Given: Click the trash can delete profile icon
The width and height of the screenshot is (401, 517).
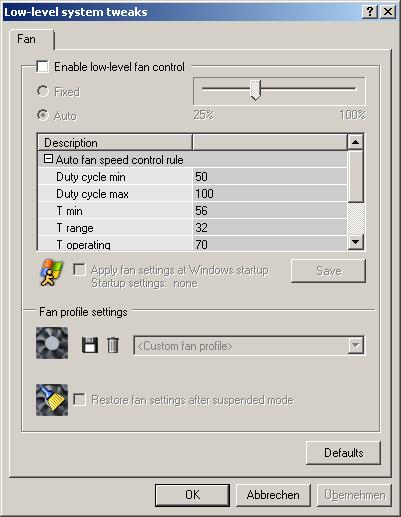Looking at the screenshot, I should [113, 345].
